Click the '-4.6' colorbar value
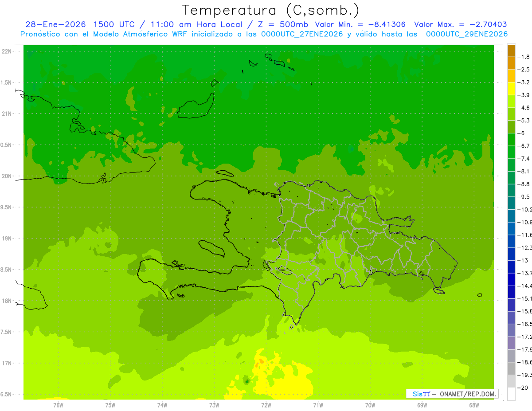This screenshot has width=532, height=411. tap(524, 108)
